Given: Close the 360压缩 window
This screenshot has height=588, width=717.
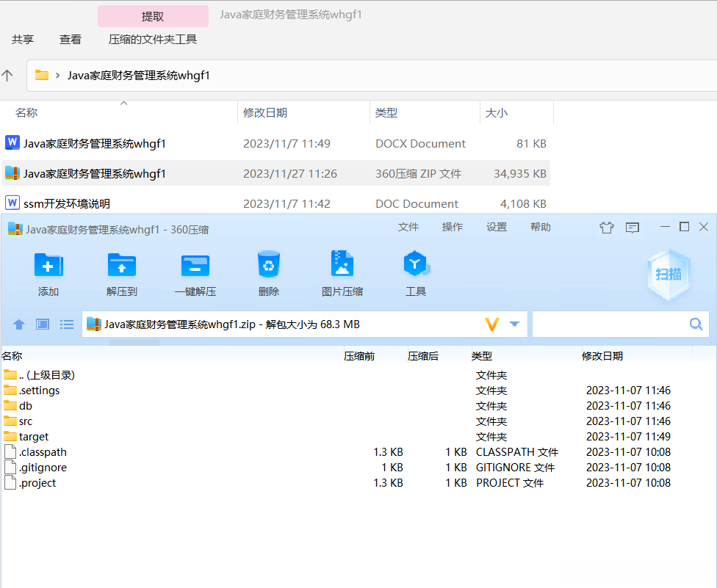Looking at the screenshot, I should pos(704,227).
